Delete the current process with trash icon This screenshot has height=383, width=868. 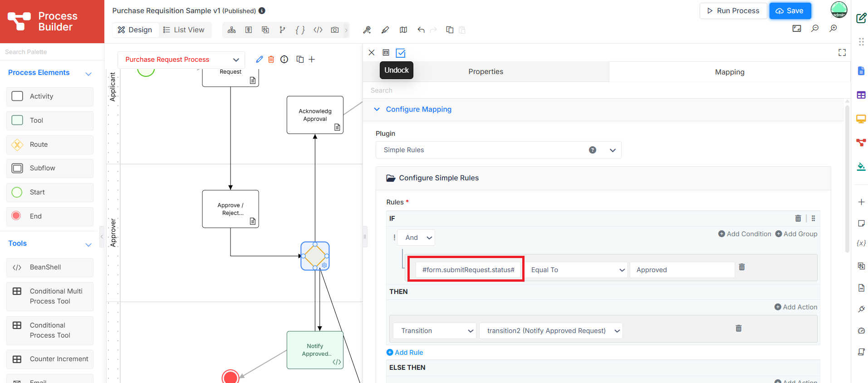pos(271,60)
